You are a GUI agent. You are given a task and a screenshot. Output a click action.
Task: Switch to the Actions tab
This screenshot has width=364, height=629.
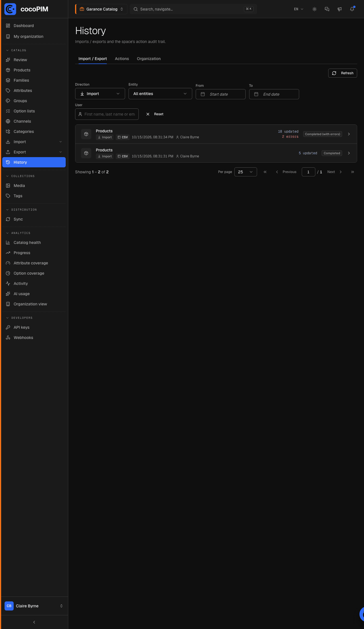click(122, 59)
